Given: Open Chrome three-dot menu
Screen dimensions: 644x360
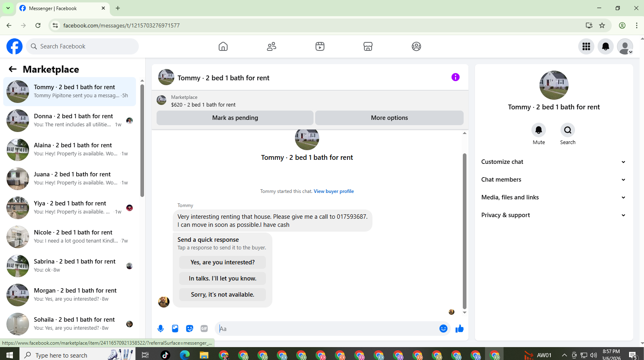Looking at the screenshot, I should pyautogui.click(x=637, y=25).
